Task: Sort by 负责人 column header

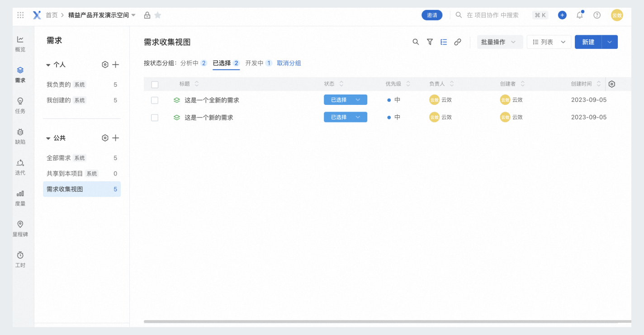Action: tap(442, 84)
